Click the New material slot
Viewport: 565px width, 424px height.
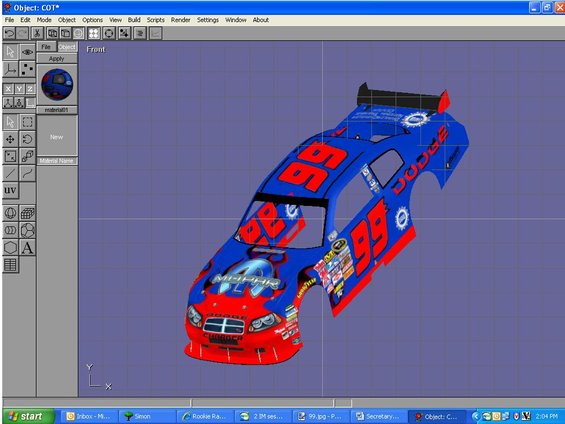57,137
